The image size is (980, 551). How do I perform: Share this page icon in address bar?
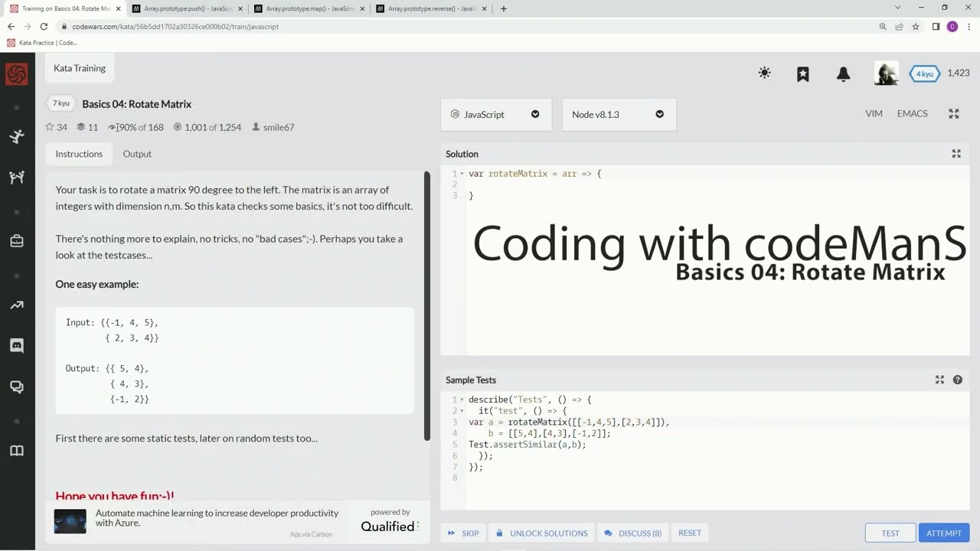click(x=899, y=26)
